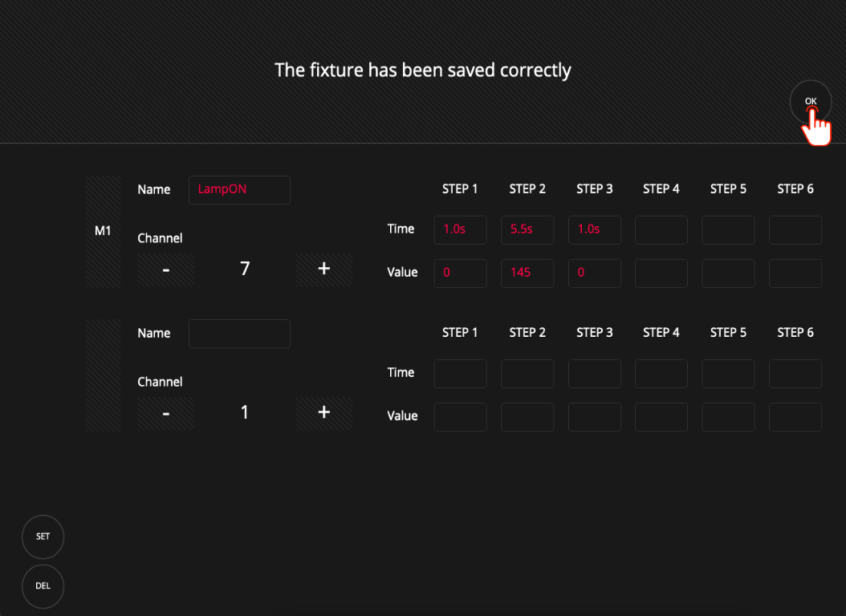Click the SET button
The image size is (846, 616).
click(x=43, y=537)
